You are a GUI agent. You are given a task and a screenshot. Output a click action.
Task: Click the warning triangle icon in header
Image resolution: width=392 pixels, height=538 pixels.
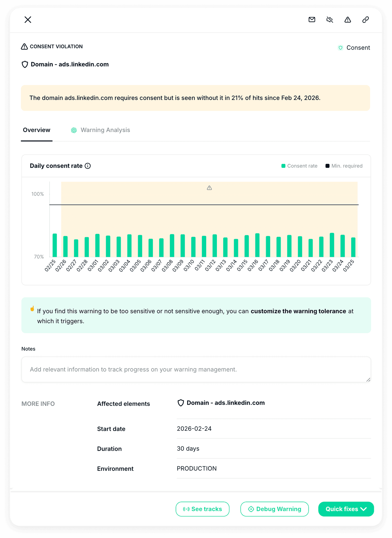[347, 20]
